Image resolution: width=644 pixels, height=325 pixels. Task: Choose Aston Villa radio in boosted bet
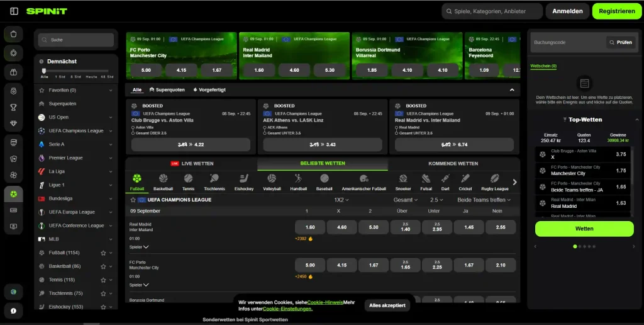(x=133, y=127)
